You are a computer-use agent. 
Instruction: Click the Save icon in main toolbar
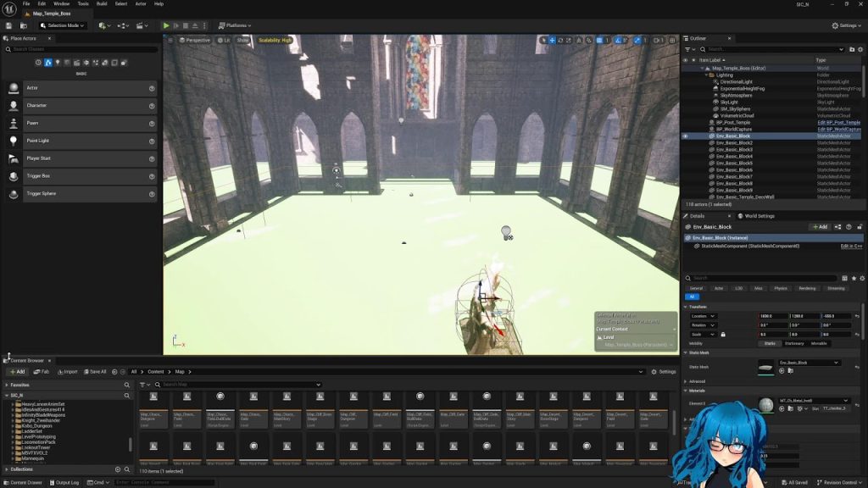pos(9,25)
